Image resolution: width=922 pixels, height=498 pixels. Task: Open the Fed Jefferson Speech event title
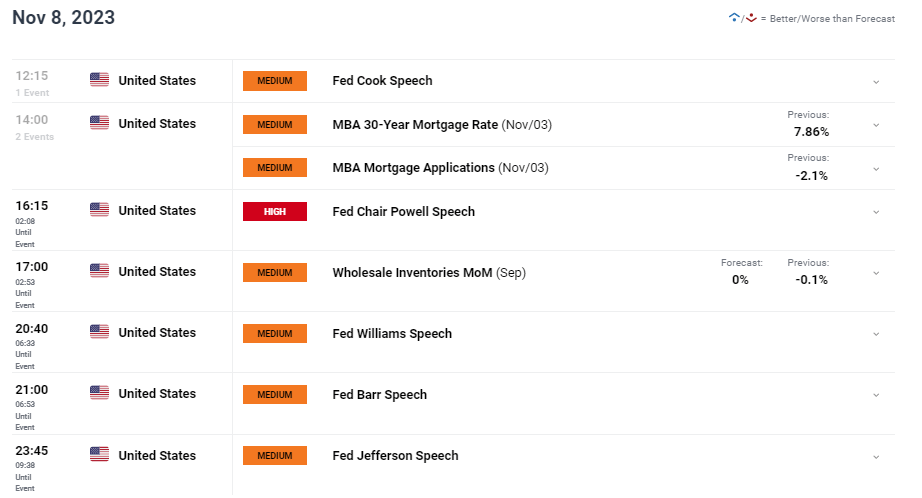point(395,456)
